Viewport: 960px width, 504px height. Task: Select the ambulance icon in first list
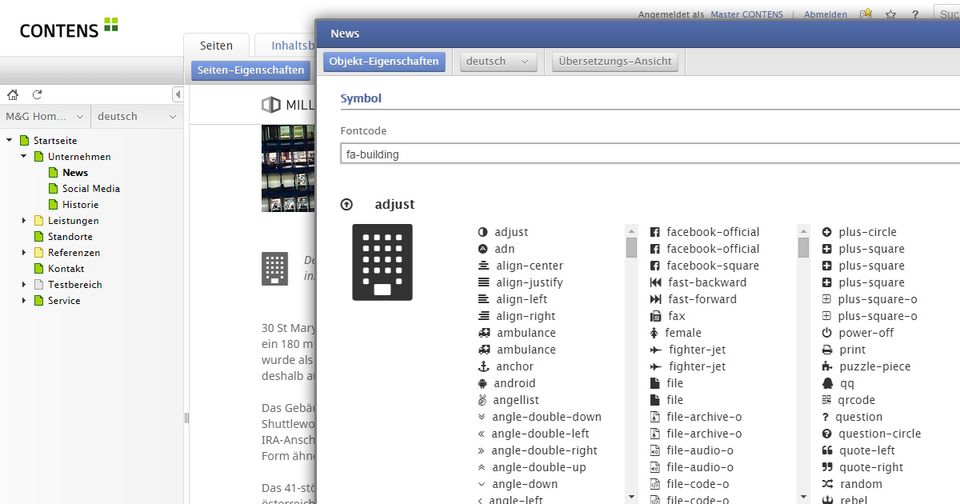click(x=525, y=333)
